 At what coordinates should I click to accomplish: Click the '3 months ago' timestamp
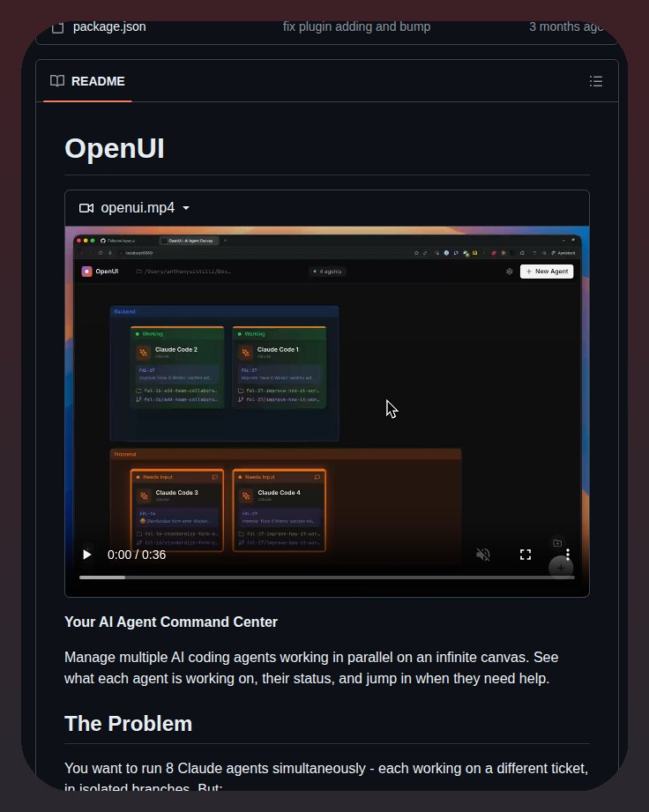565,26
